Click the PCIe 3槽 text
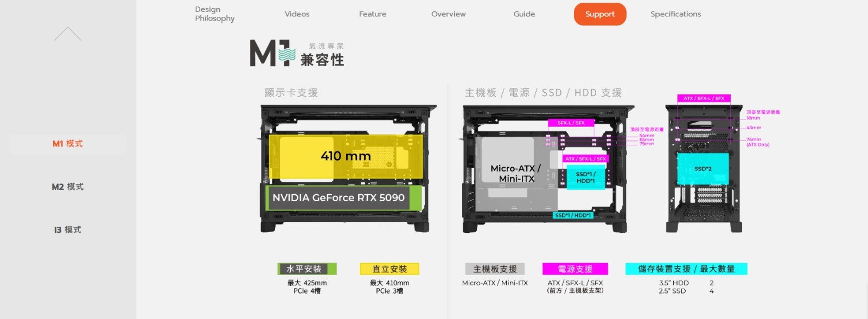Image resolution: width=868 pixels, height=319 pixels. (390, 291)
